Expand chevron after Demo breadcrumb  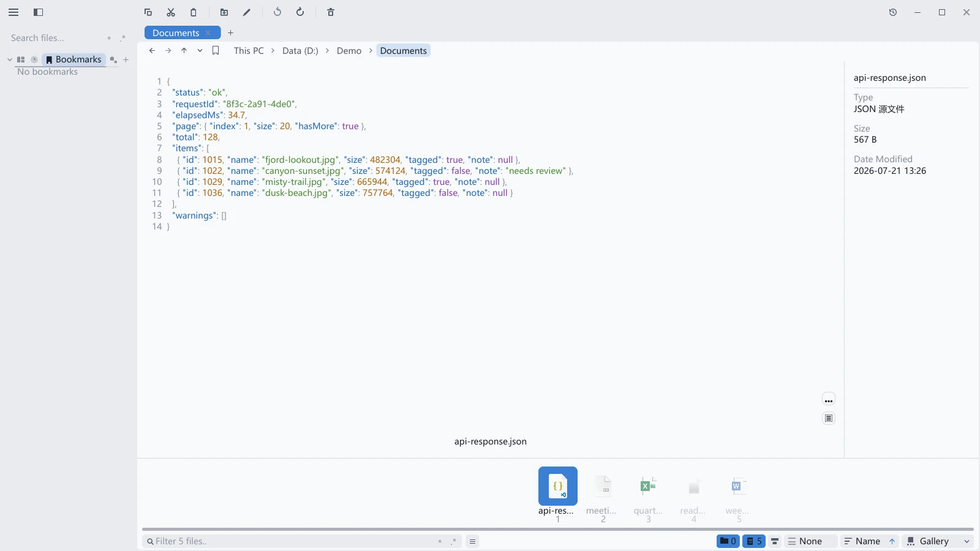pyautogui.click(x=371, y=51)
